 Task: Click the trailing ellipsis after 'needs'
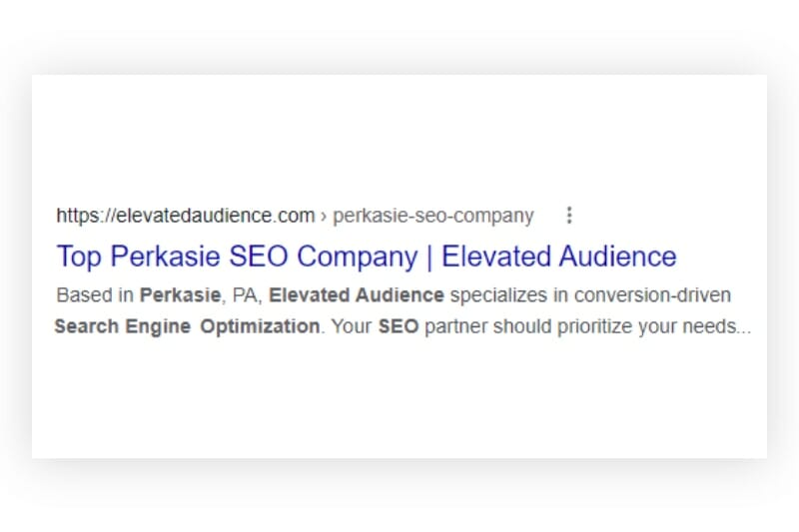[742, 328]
